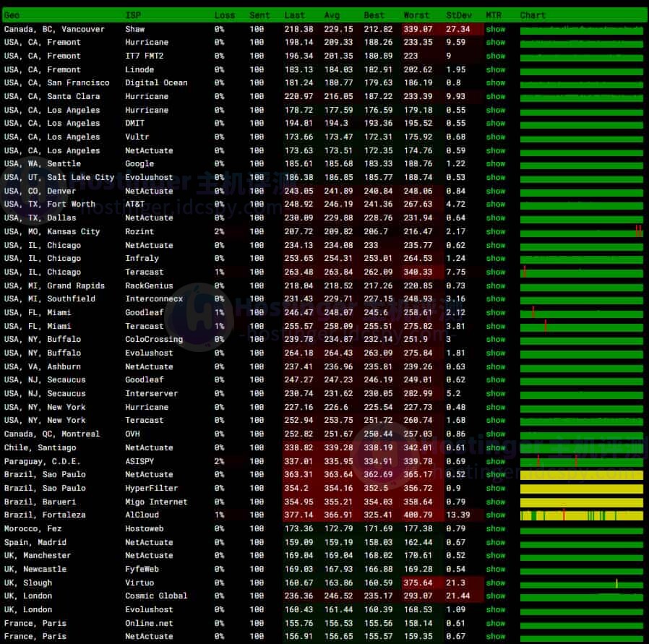Click the yellow chart for Sao Paulo HyperFilter
Viewport: 649px width, 644px height.
click(x=581, y=489)
